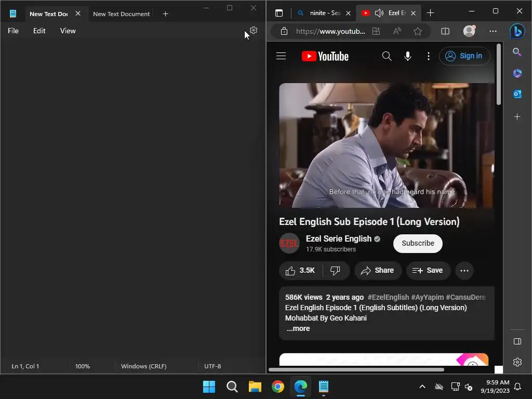Open Ezel Serie English channel avatar
532x399 pixels.
point(289,243)
